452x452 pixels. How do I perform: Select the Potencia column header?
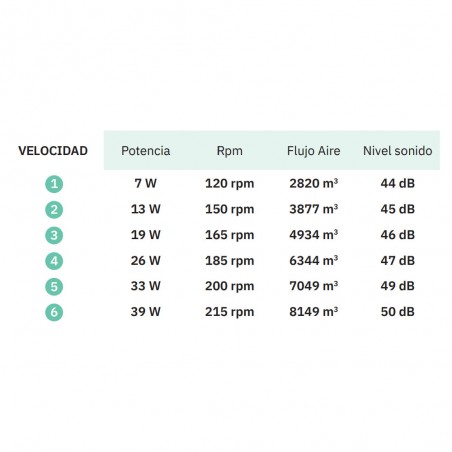click(146, 151)
